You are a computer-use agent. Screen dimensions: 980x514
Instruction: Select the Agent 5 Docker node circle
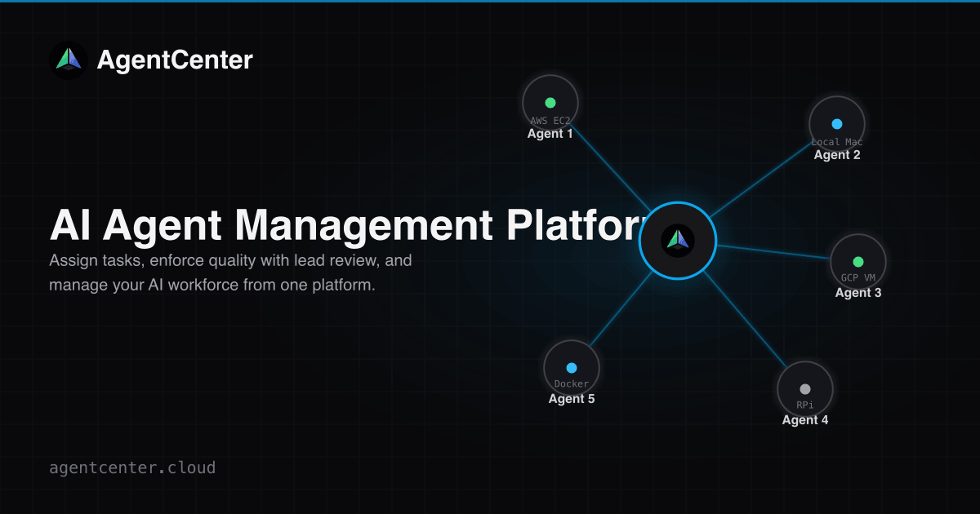[x=572, y=368]
